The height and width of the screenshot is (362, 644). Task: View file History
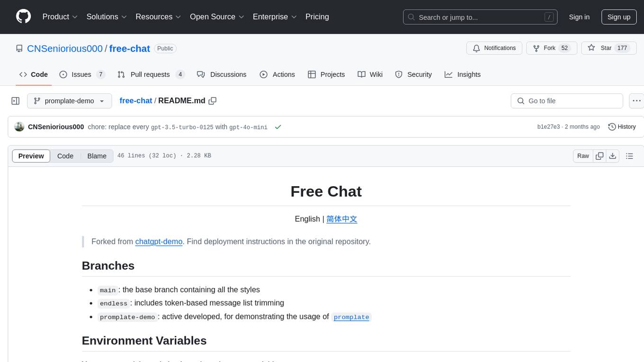[622, 127]
